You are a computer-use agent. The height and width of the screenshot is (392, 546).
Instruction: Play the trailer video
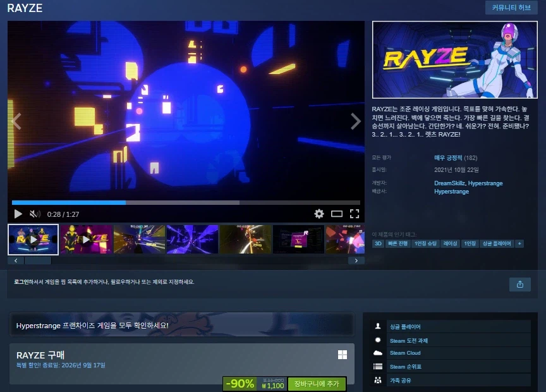(18, 214)
